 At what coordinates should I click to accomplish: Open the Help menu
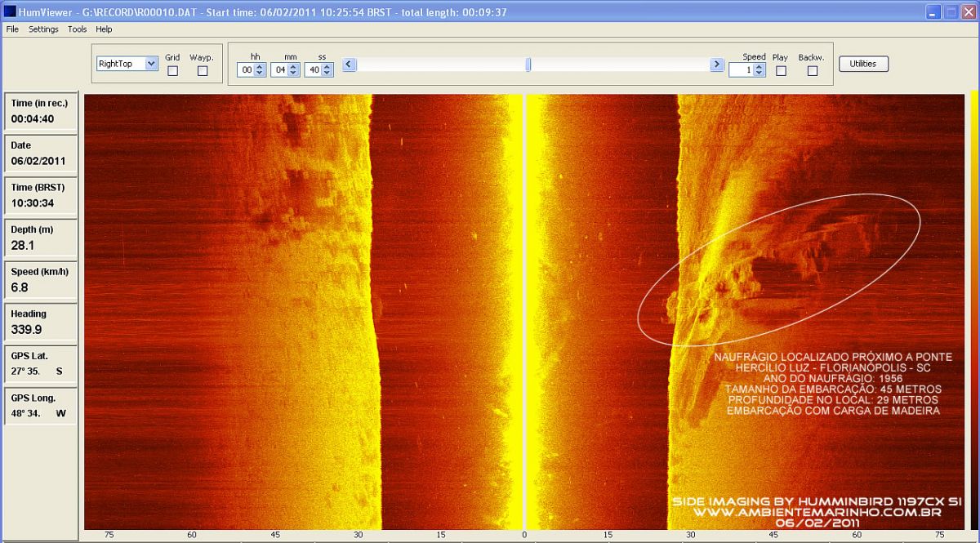tap(104, 29)
